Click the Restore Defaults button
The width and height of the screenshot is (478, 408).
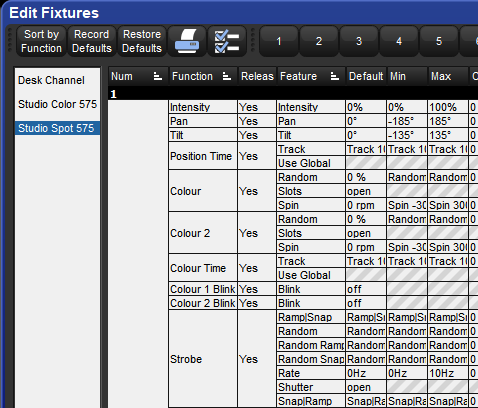(142, 41)
